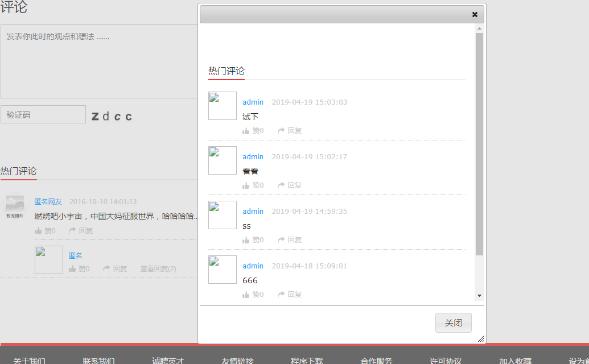The height and width of the screenshot is (364, 589).
Task: Click avatar thumbnail of the '666' comment
Action: tap(223, 270)
